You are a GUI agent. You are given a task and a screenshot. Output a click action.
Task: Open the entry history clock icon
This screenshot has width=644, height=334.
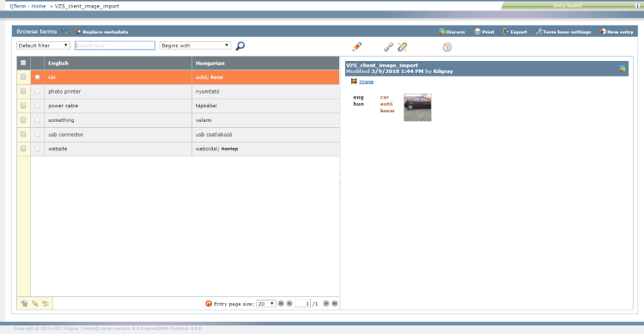tap(447, 47)
